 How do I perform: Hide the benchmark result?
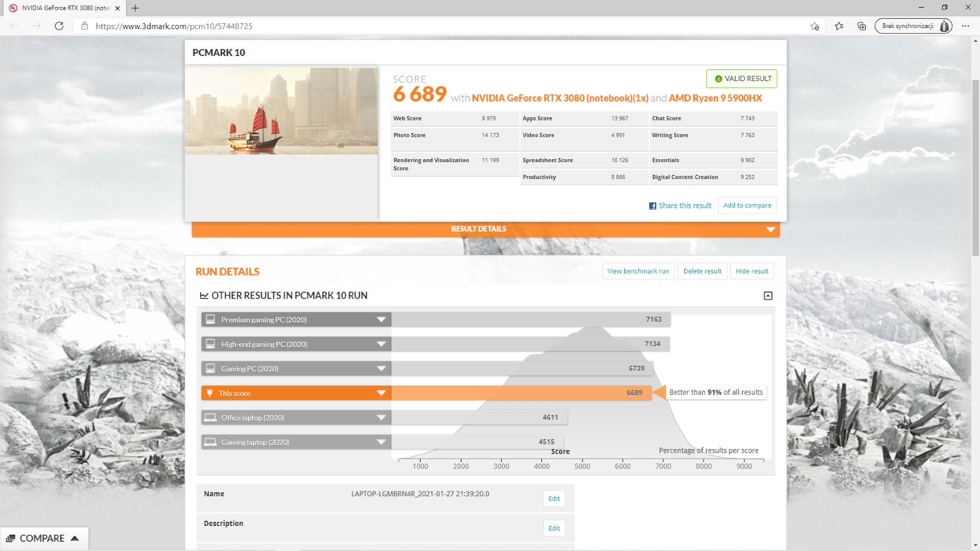coord(752,271)
